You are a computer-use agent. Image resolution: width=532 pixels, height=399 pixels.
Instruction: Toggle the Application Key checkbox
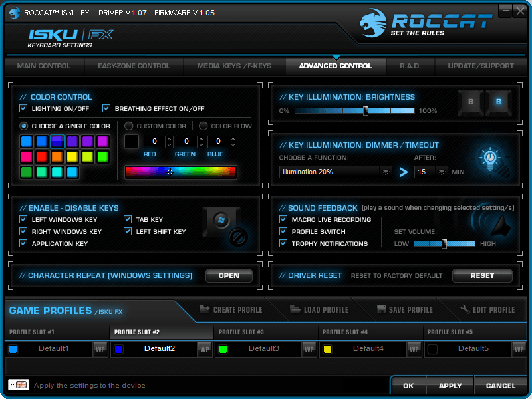click(x=23, y=243)
